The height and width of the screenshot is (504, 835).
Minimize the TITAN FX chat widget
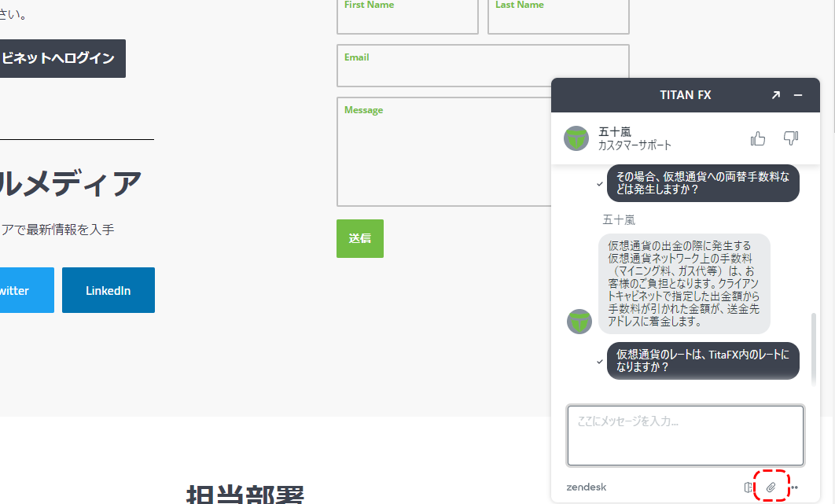798,95
